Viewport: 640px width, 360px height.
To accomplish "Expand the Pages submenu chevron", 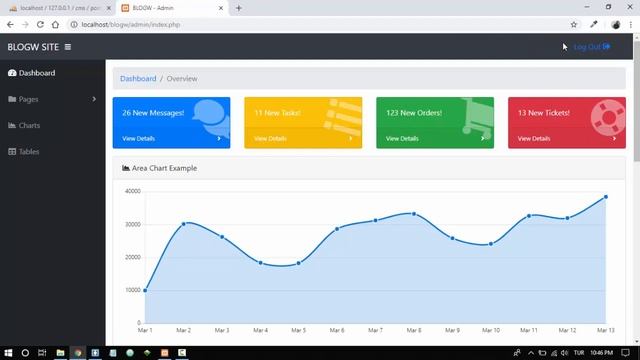I will coord(94,99).
